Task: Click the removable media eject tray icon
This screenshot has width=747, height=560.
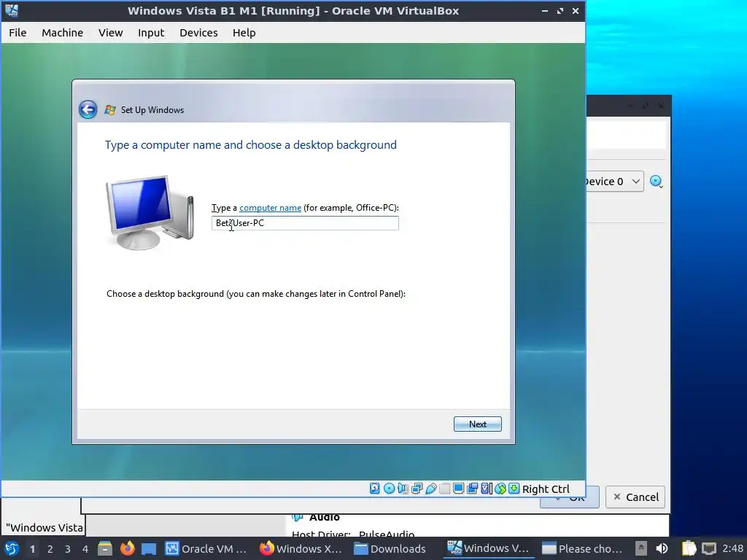Action: (x=641, y=548)
